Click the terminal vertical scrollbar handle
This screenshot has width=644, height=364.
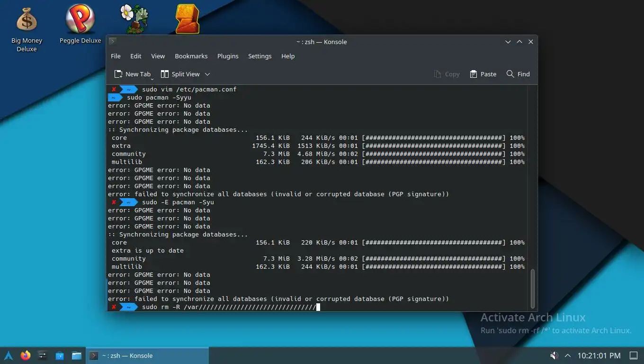pyautogui.click(x=533, y=288)
